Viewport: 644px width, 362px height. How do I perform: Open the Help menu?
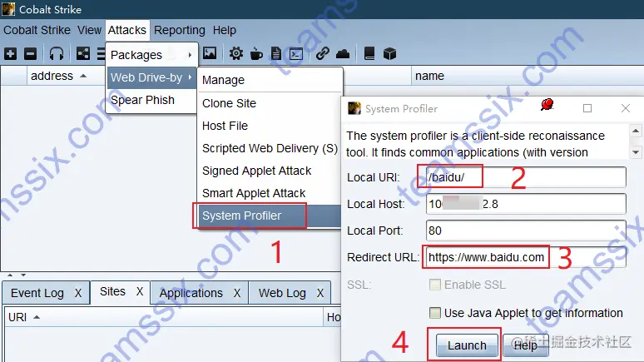click(225, 30)
